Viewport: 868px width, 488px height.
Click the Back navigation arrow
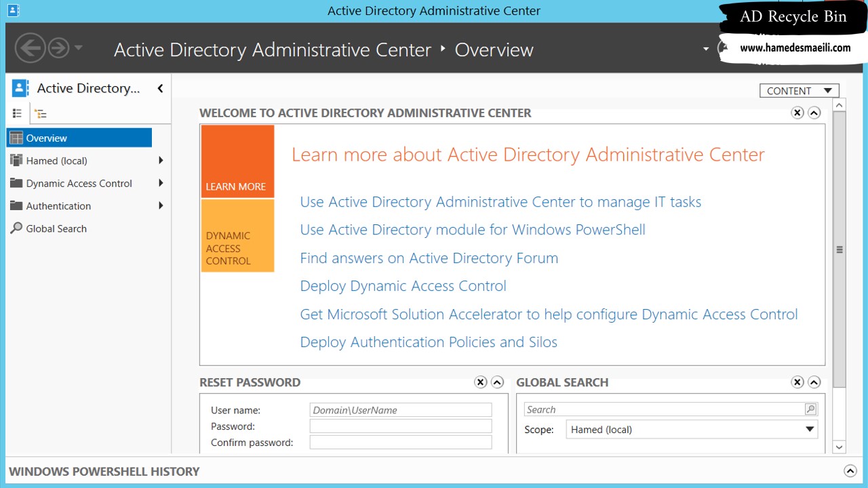tap(31, 48)
